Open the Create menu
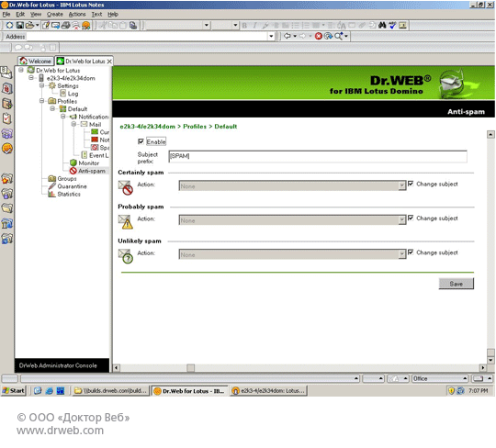The width and height of the screenshot is (496, 448). (55, 14)
